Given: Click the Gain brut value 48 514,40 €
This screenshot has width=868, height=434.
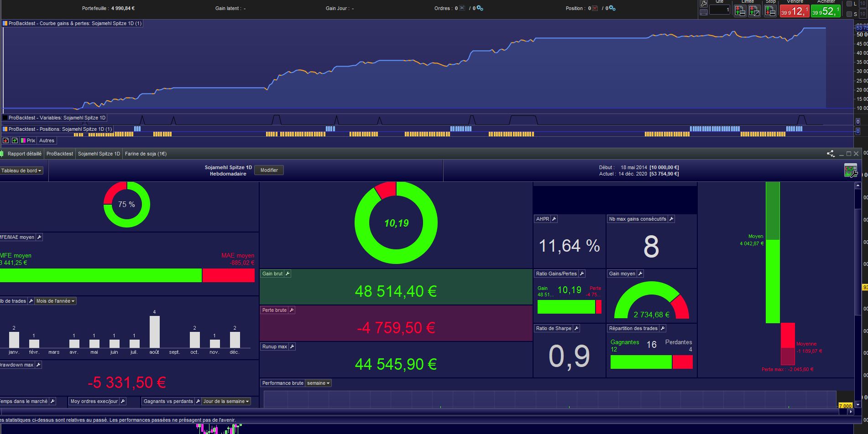Looking at the screenshot, I should (x=396, y=291).
